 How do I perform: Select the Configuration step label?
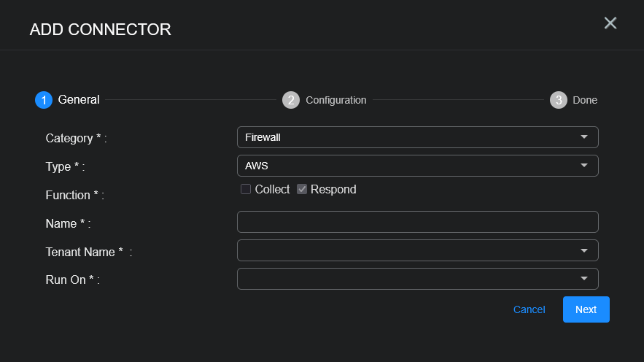(335, 100)
